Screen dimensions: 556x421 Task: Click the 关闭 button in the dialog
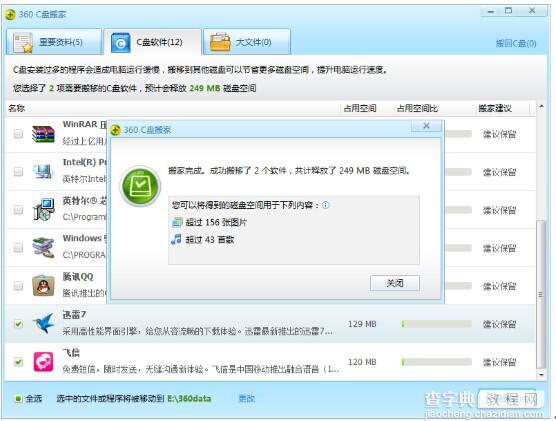tap(395, 283)
